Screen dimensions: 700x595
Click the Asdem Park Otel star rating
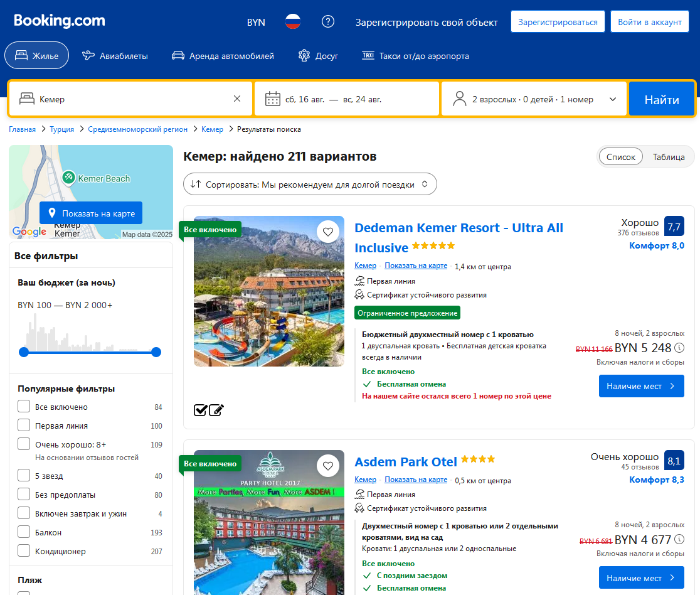(x=478, y=459)
